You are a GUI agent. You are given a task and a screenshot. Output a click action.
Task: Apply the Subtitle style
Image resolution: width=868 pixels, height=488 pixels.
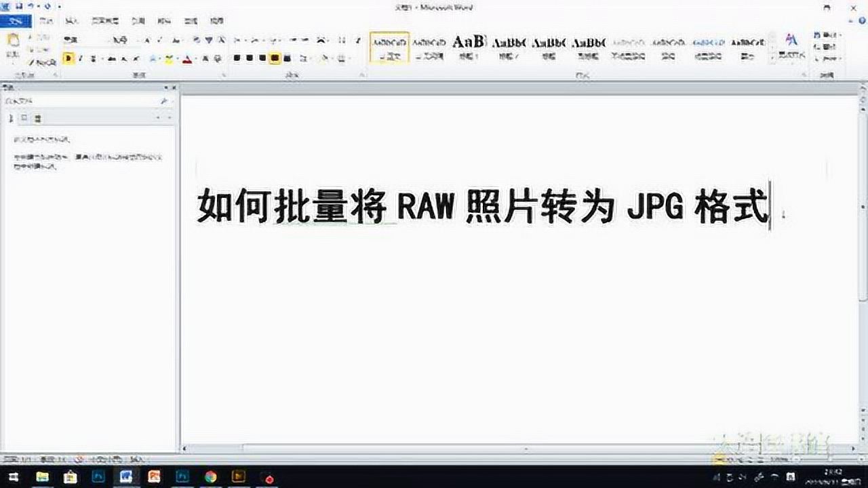pos(588,47)
